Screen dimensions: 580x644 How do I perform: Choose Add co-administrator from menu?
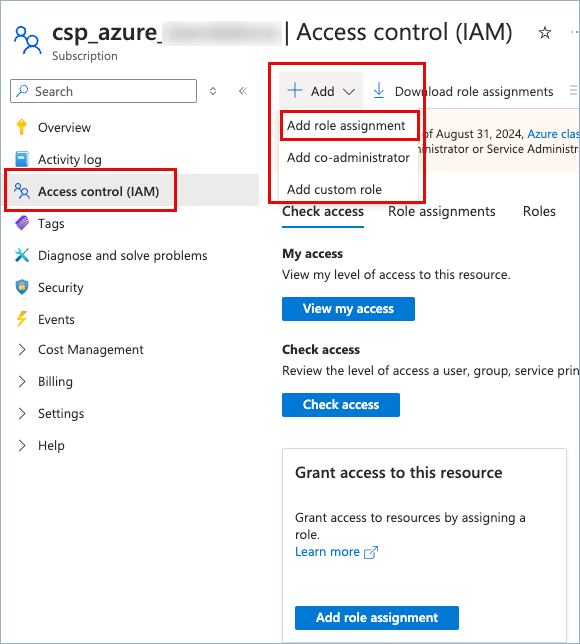(348, 158)
